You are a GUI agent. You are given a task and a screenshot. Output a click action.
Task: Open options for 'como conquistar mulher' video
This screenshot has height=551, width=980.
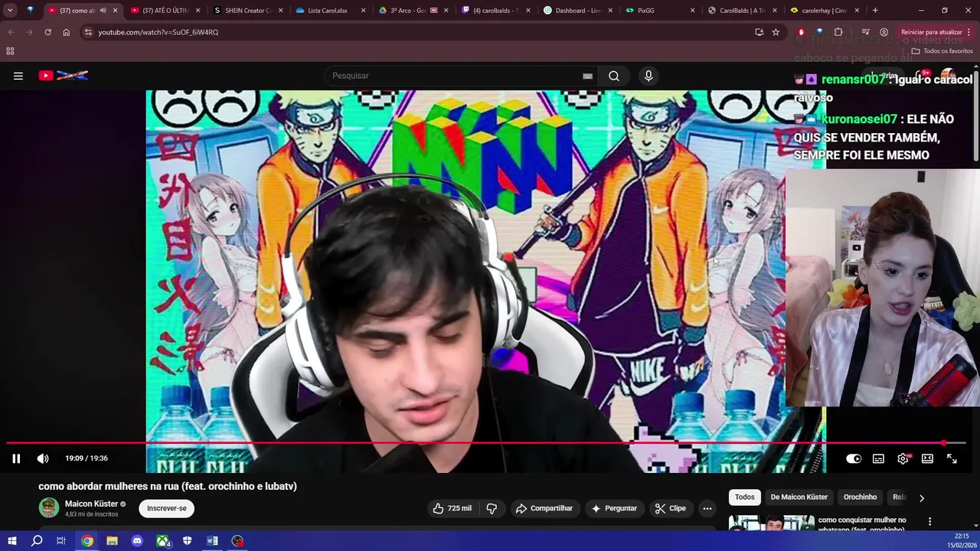tap(929, 522)
